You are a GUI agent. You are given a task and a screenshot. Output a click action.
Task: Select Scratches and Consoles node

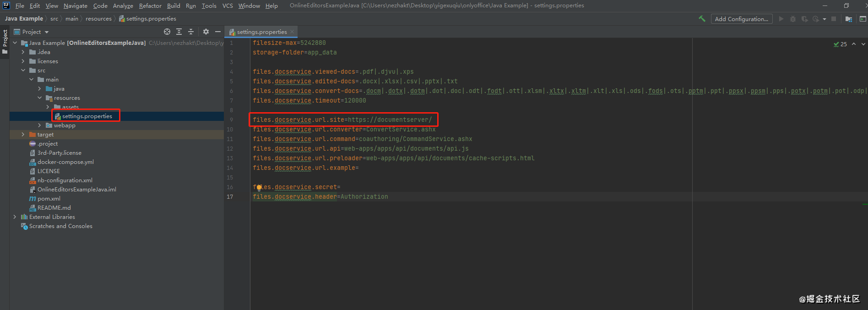click(x=60, y=226)
